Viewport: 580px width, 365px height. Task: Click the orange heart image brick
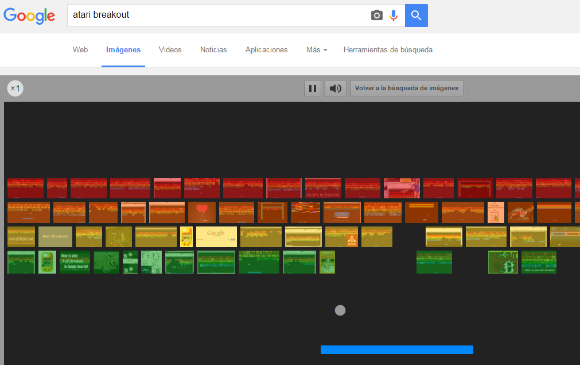coord(202,212)
